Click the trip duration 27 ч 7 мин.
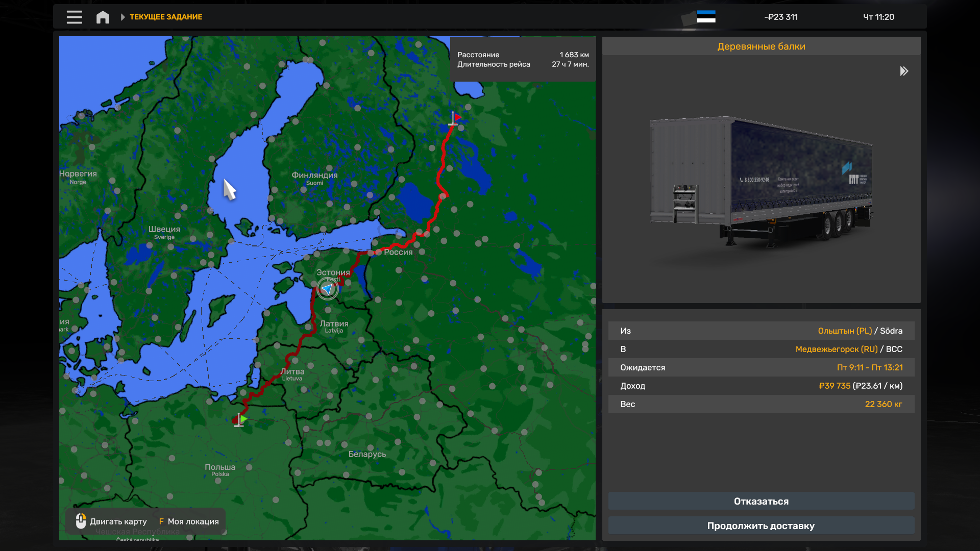 tap(570, 64)
